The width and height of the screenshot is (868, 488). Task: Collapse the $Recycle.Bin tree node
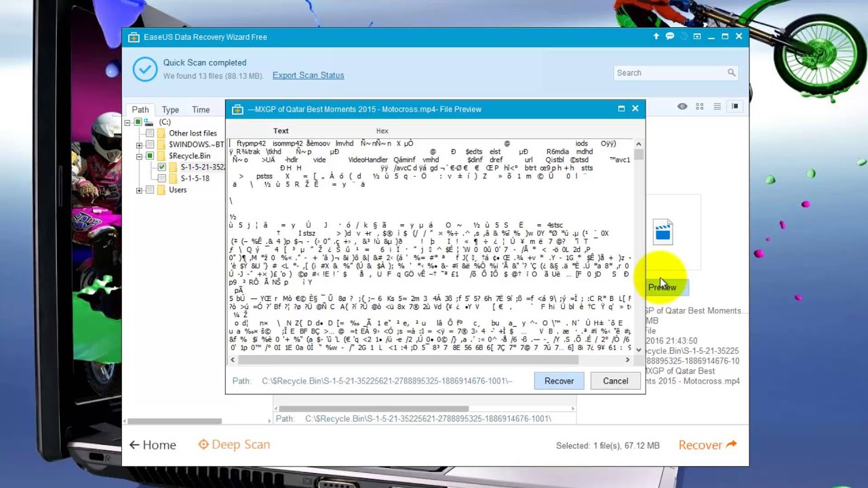click(x=139, y=156)
